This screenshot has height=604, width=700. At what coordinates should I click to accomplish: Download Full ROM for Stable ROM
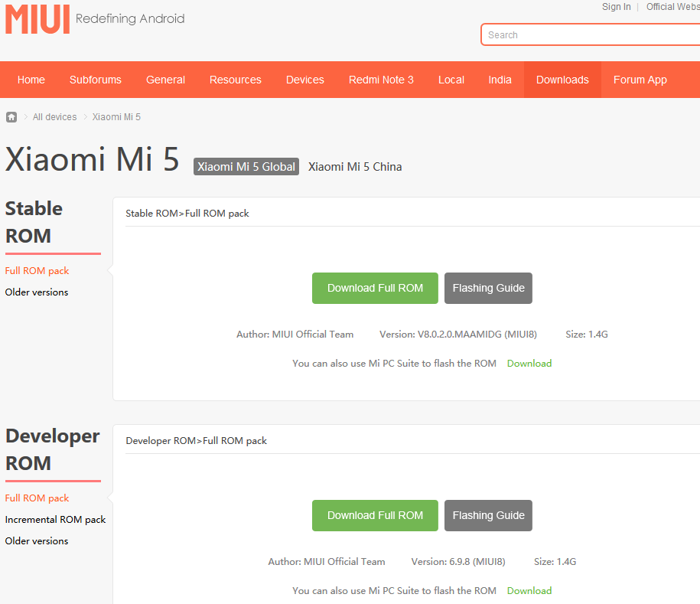pos(375,288)
